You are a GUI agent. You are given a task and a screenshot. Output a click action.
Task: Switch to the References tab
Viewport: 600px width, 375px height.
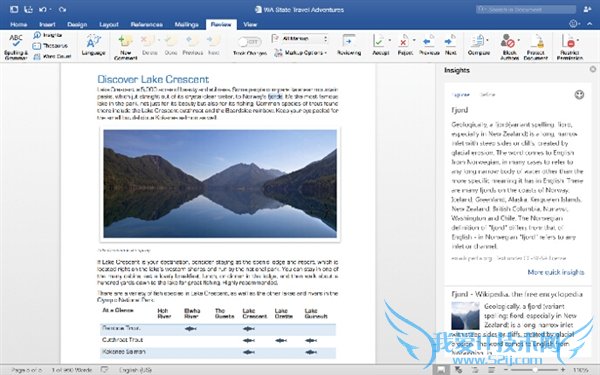click(147, 24)
